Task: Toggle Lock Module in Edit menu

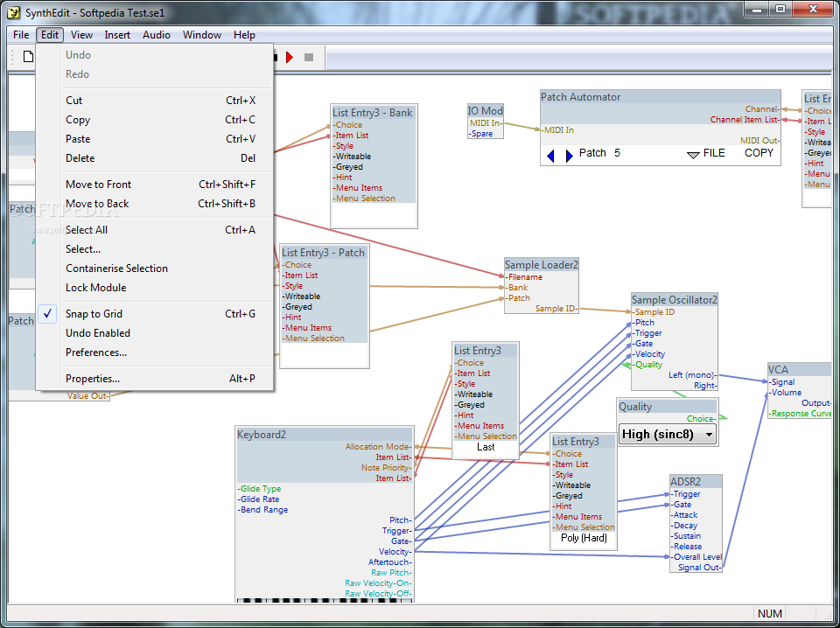Action: pos(95,288)
